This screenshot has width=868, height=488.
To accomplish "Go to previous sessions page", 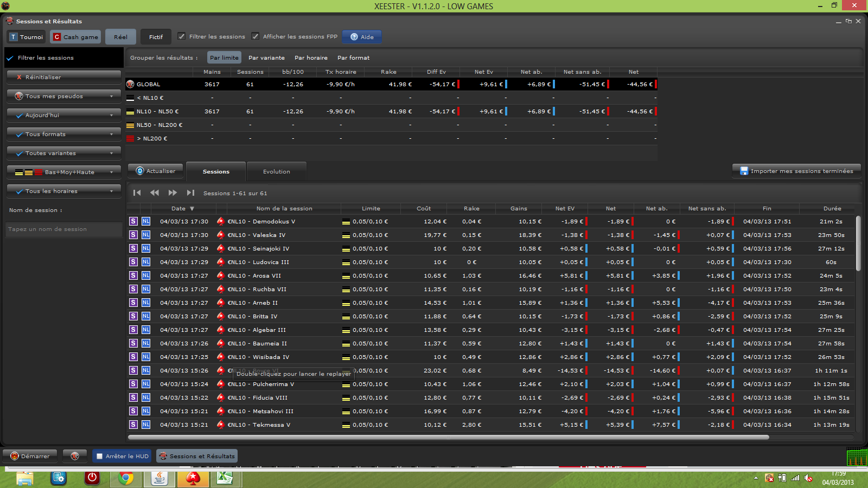I will coord(155,192).
